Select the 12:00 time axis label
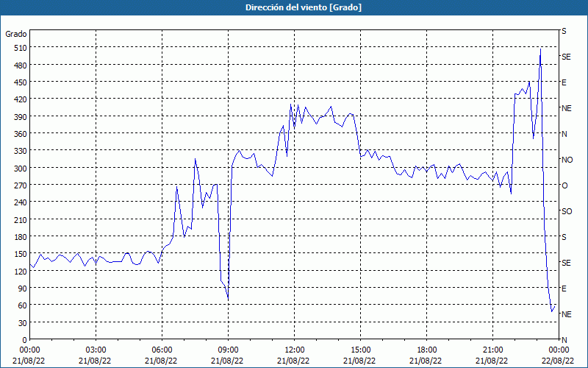 pos(295,350)
